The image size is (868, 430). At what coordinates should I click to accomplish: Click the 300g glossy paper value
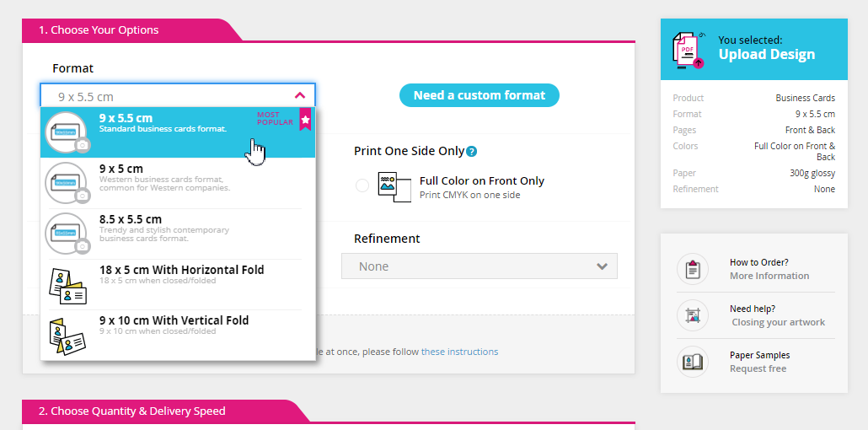(x=812, y=173)
